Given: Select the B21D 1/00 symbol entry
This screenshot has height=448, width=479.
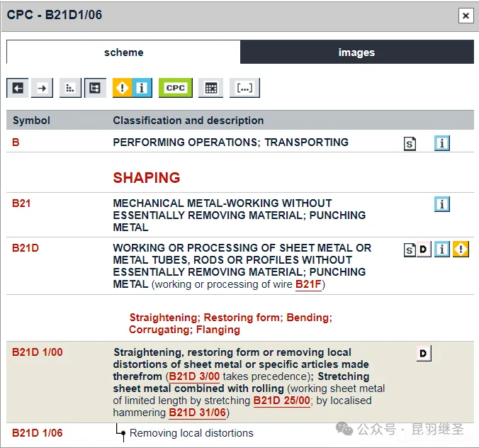Looking at the screenshot, I should [x=37, y=352].
